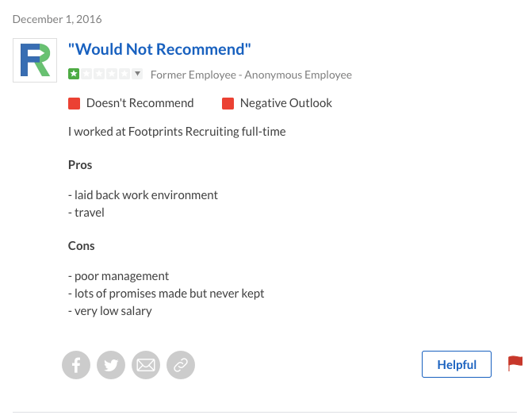Screen dimensions: 532x415
Task: Share review by email envelope icon
Action: pos(146,365)
